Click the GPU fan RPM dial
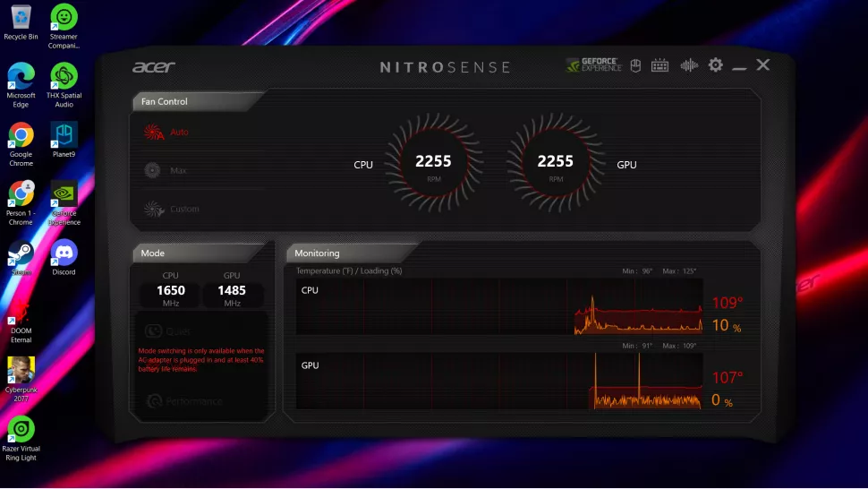Viewport: 868px width, 489px height. pyautogui.click(x=555, y=163)
